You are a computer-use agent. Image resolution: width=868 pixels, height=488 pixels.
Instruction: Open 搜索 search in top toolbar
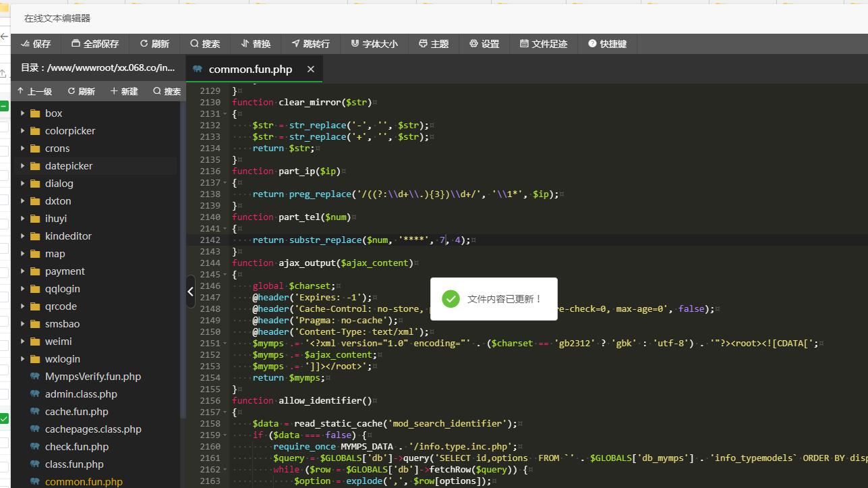[x=205, y=44]
